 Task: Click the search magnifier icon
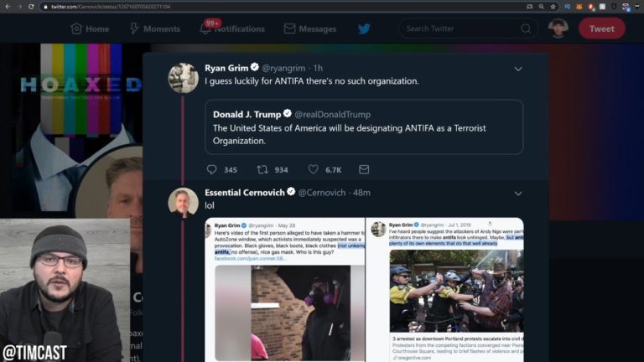[526, 28]
